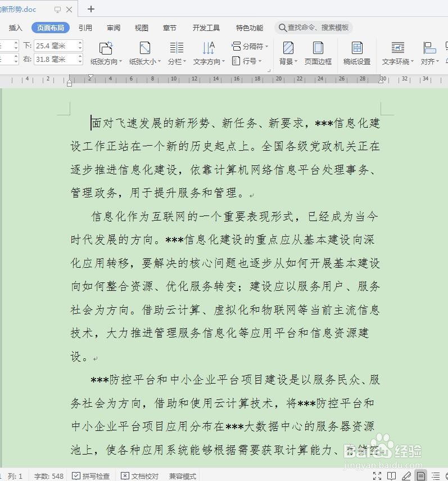Click the 字数: 548 word count
448x481 pixels.
49,476
